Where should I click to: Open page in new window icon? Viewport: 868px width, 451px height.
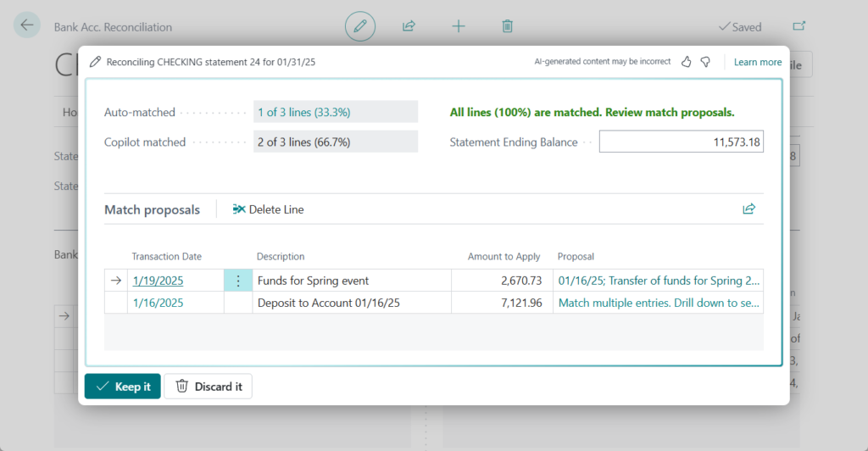798,26
